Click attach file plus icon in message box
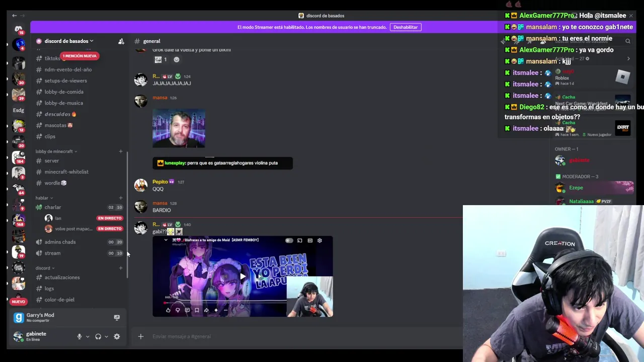This screenshot has height=362, width=644. pos(141,336)
